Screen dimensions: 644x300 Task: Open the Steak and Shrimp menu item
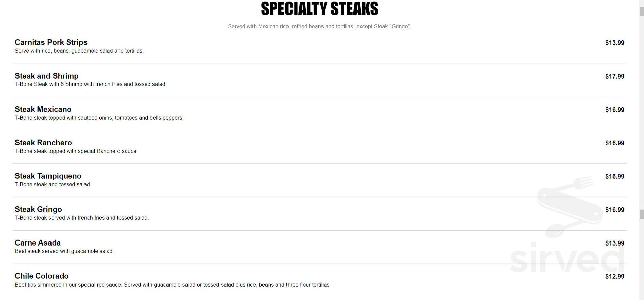pos(47,76)
